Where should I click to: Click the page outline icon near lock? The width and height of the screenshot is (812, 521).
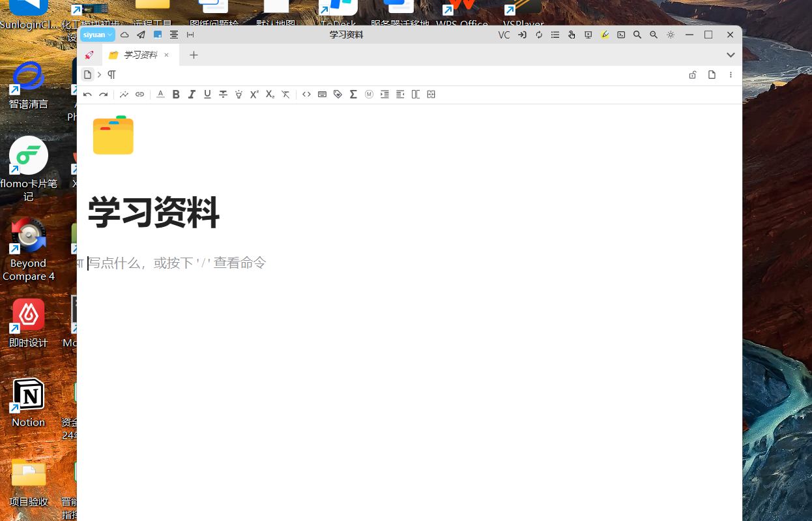pyautogui.click(x=712, y=75)
